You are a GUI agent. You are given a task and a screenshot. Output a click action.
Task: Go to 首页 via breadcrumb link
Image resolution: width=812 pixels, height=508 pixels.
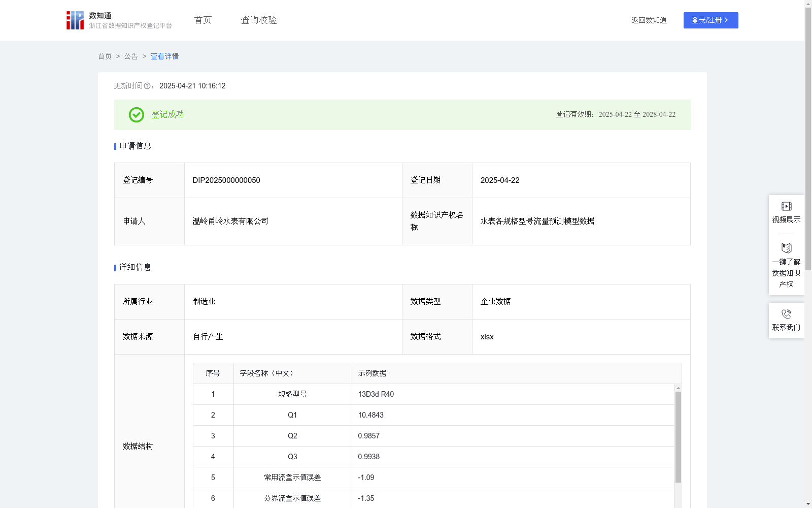[105, 56]
